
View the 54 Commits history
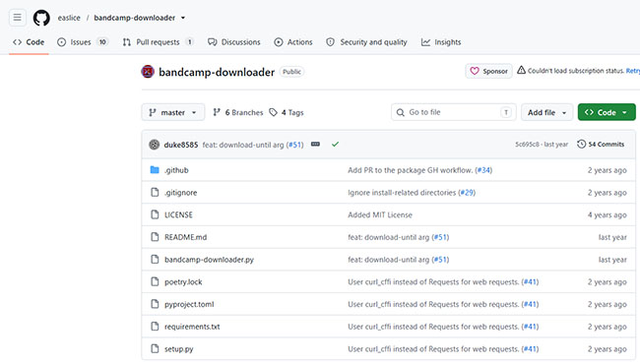601,145
